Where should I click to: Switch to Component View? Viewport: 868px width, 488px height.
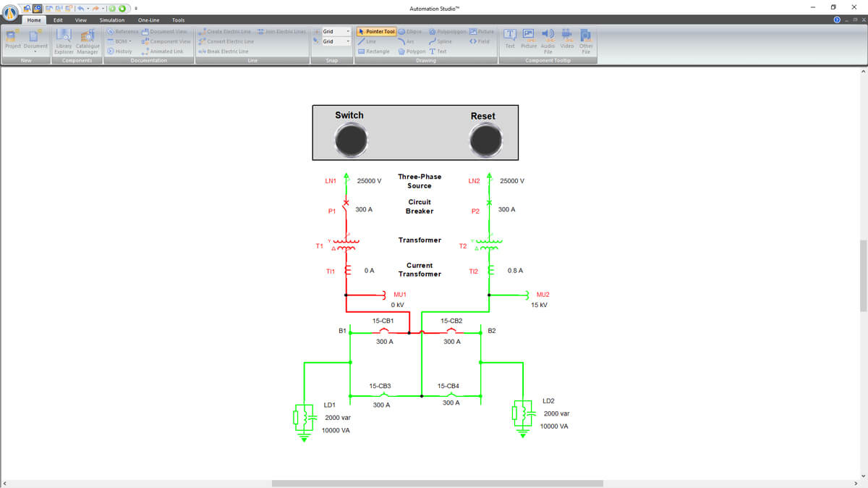166,41
